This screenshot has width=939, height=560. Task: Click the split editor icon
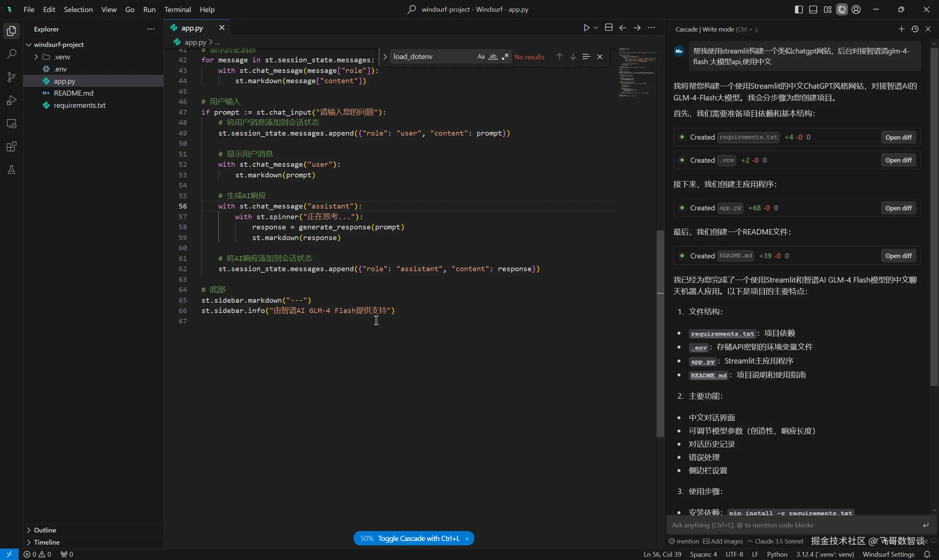point(608,28)
